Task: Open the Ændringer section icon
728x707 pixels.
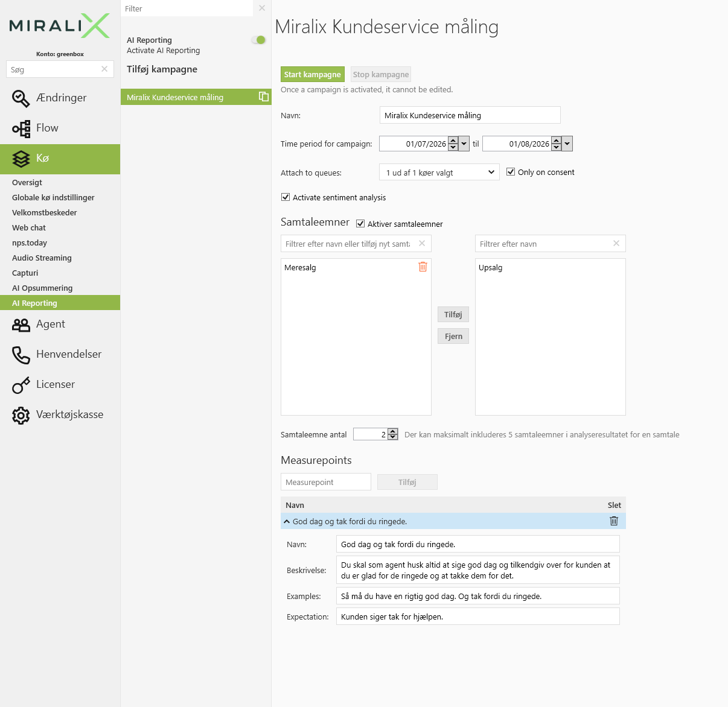Action: (x=21, y=98)
